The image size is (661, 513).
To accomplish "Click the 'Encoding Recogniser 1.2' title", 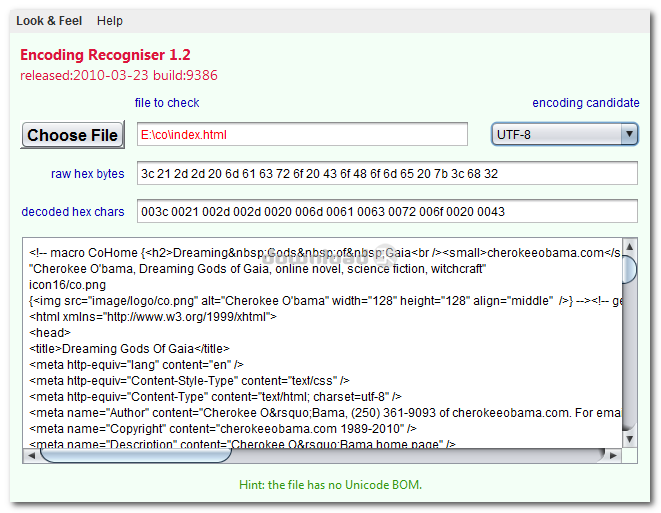I will tap(105, 55).
